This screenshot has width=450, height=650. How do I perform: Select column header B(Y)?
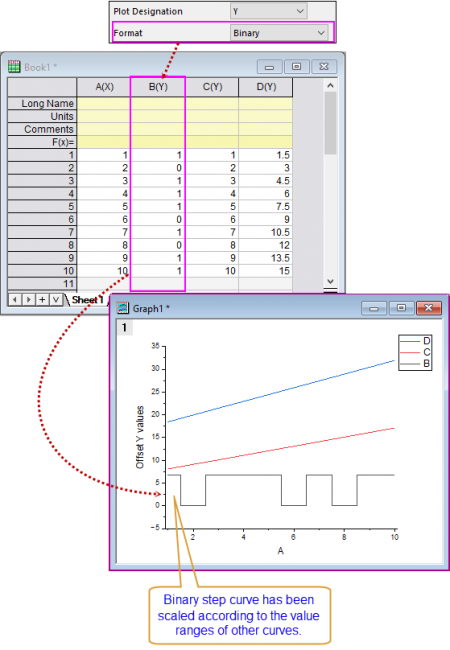158,87
